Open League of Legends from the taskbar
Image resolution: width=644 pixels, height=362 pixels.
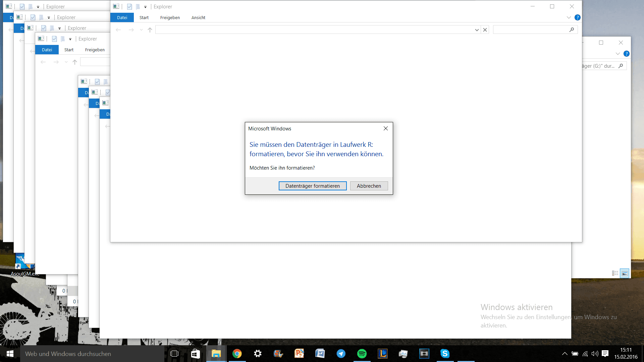(x=382, y=354)
